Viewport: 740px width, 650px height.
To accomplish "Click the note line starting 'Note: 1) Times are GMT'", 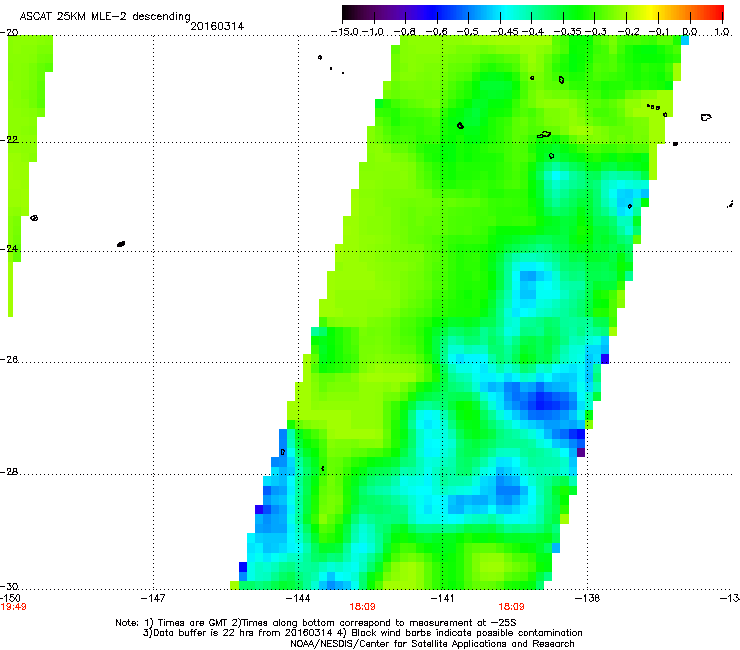I will [316, 623].
